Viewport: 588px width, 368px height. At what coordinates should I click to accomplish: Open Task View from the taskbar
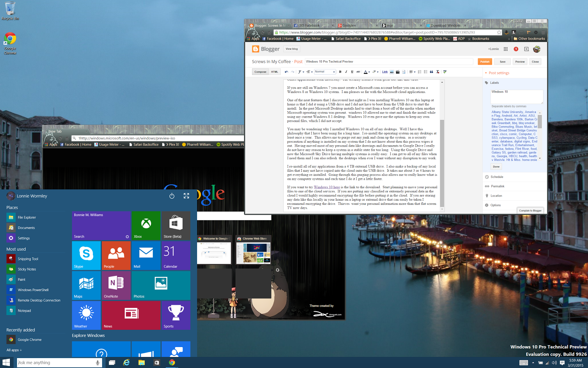point(112,362)
